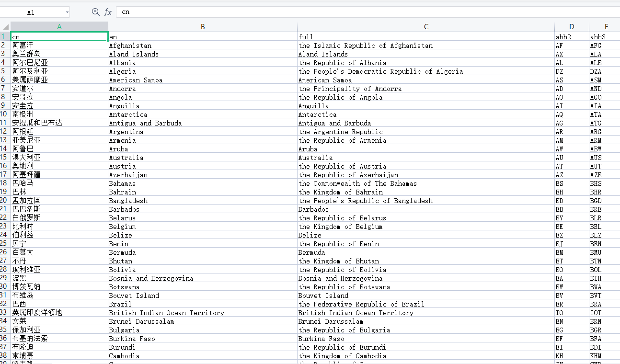The image size is (620, 364).
Task: Click 'Bosnia and Herzegovina' in column B
Action: [203, 278]
